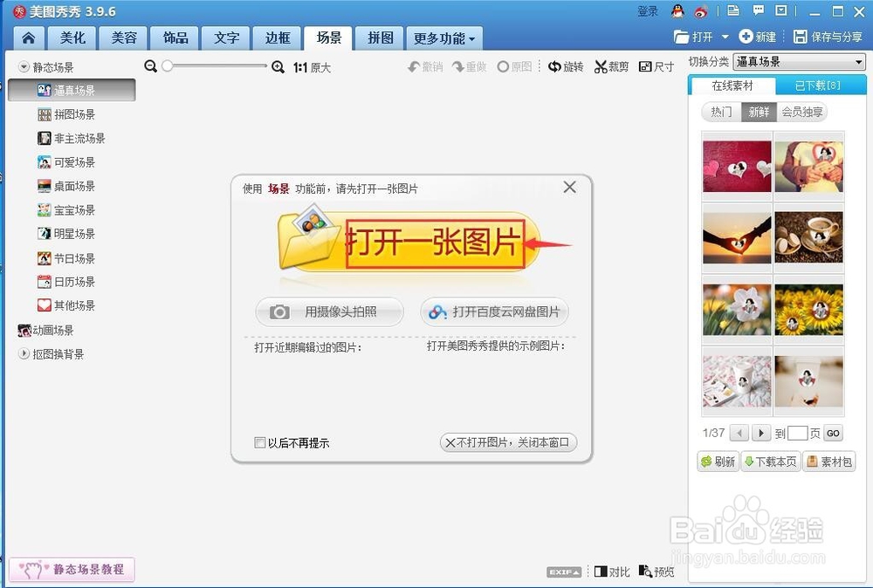Click the page number input field
Screen dimensions: 873x588
797,433
